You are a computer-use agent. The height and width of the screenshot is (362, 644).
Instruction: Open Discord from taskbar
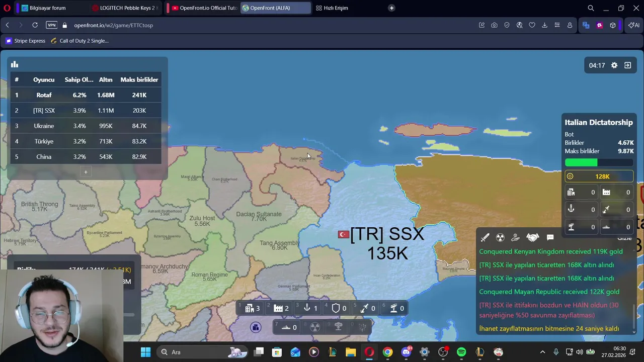[406, 352]
